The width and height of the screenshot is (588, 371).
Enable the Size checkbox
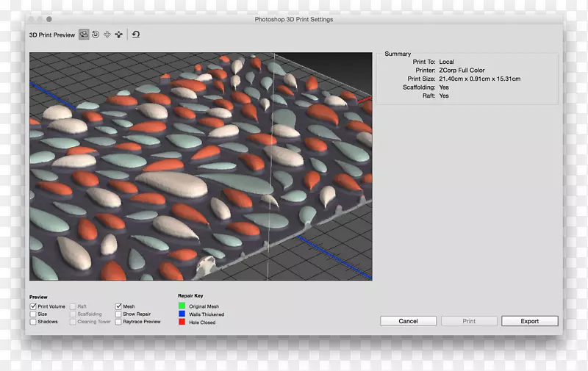click(33, 314)
